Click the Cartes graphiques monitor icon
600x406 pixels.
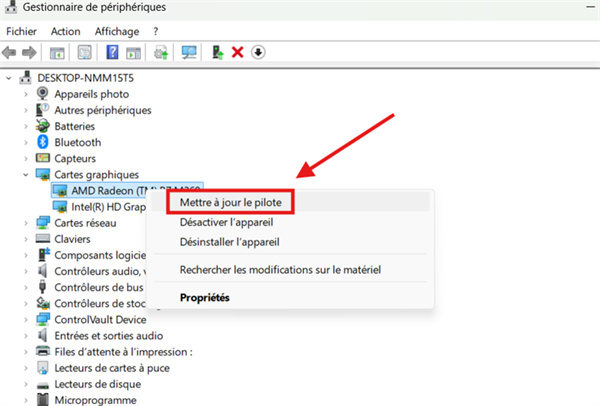[43, 174]
